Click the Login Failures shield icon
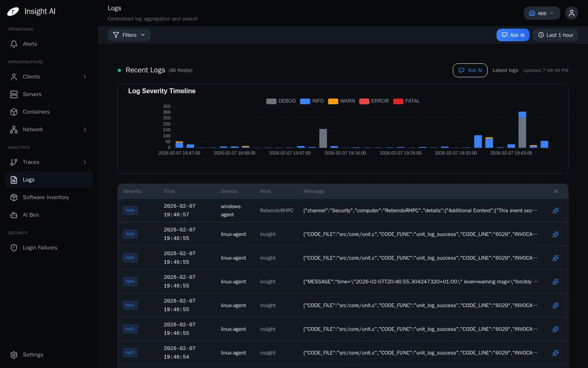The image size is (588, 368). 14,248
